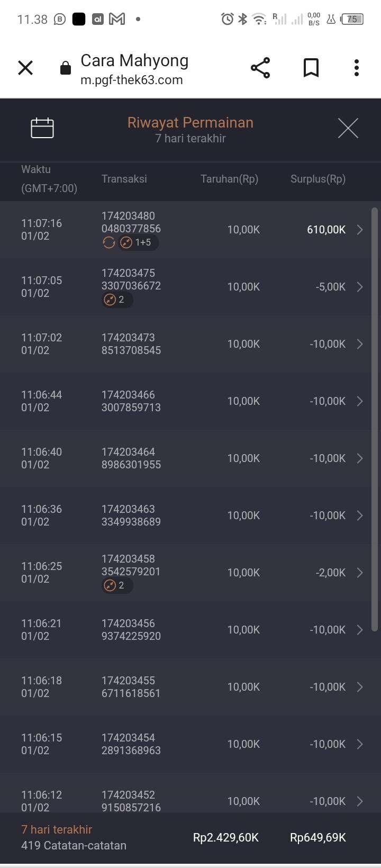Close the browser tab with X icon

25,68
